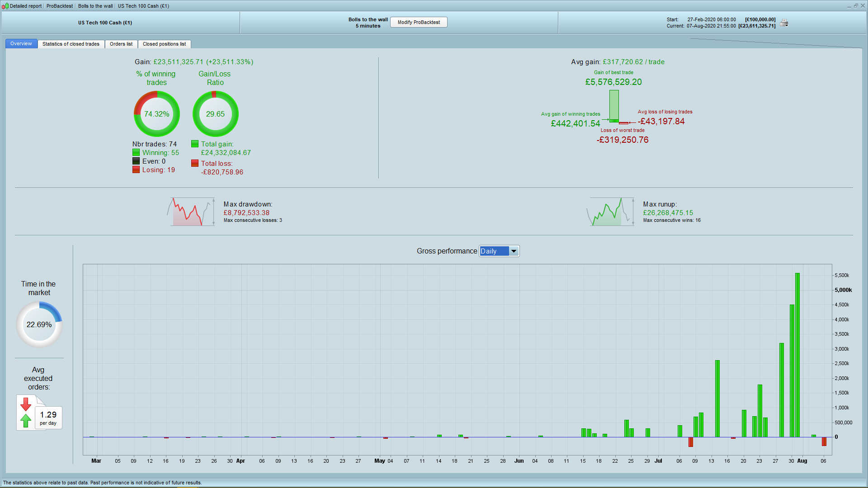The height and width of the screenshot is (488, 868).
Task: Click the red Losing legend square
Action: (136, 170)
